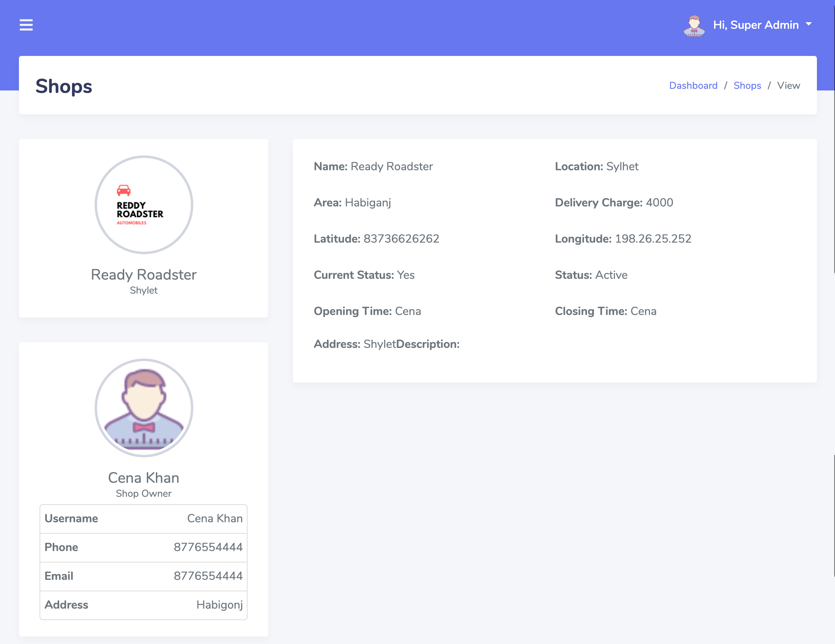This screenshot has width=835, height=644.
Task: Click the Shylet subtitle under shop name
Action: 144,290
